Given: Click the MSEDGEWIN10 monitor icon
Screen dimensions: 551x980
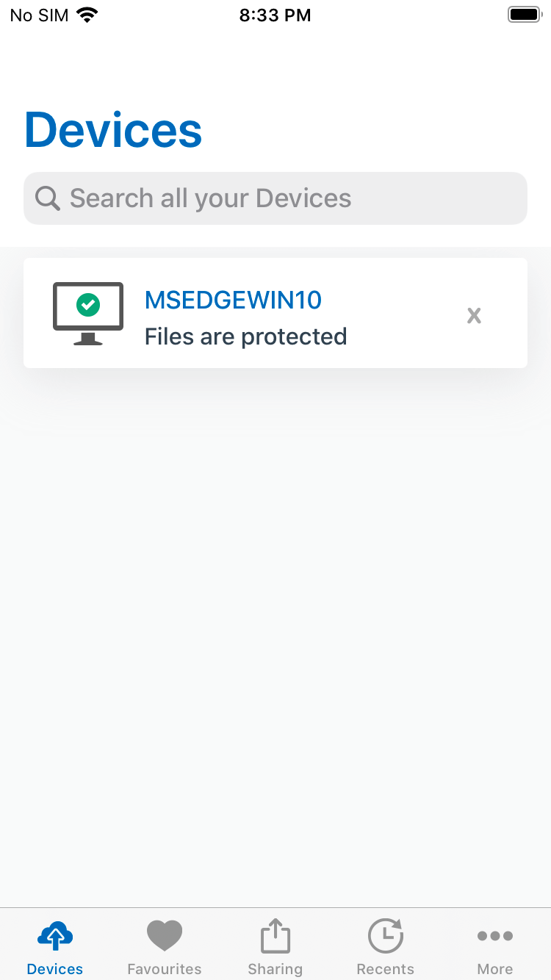Looking at the screenshot, I should point(88,314).
